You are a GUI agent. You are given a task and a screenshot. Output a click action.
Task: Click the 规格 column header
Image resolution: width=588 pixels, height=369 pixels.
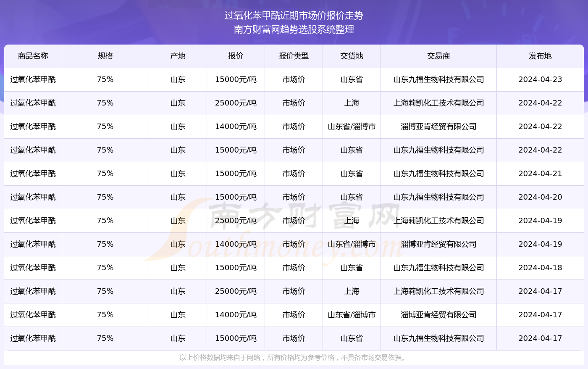[105, 56]
